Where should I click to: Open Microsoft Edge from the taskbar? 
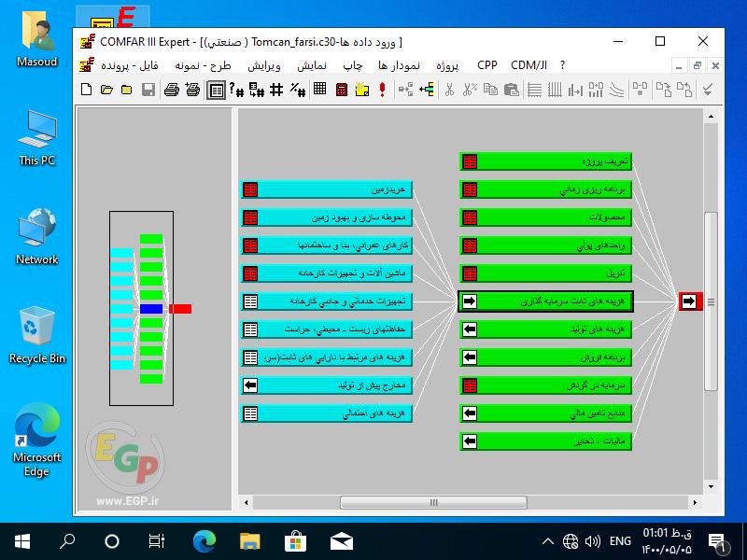[x=204, y=541]
